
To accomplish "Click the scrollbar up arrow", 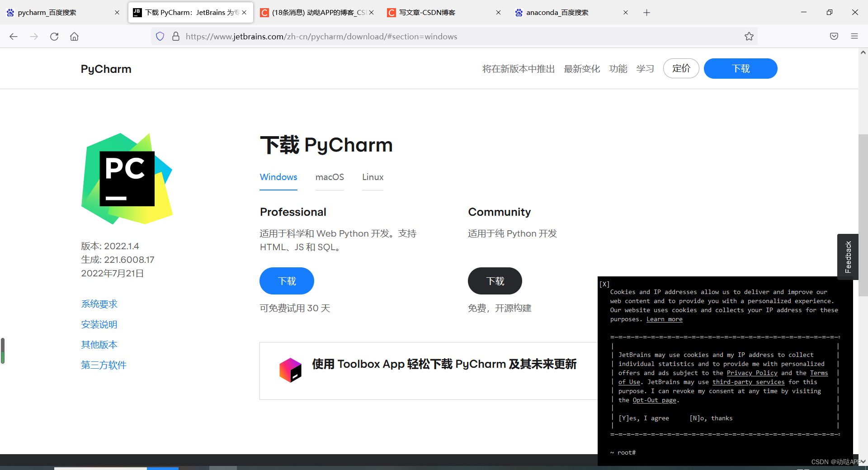I will click(863, 52).
